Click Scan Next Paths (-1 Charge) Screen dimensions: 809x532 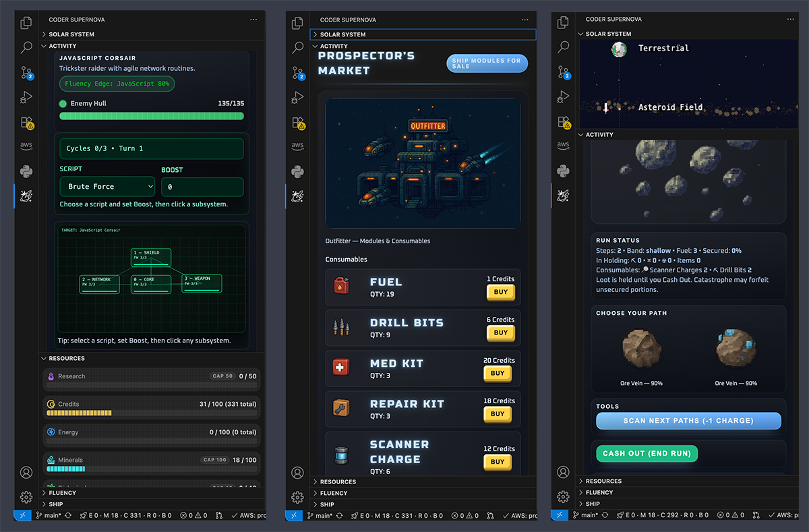click(688, 421)
